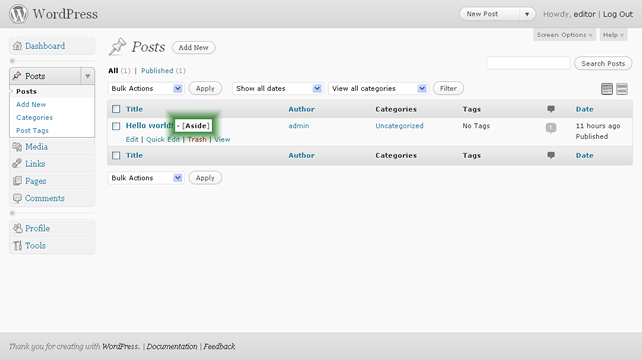
Task: Switch to list view mode icon
Action: point(607,89)
